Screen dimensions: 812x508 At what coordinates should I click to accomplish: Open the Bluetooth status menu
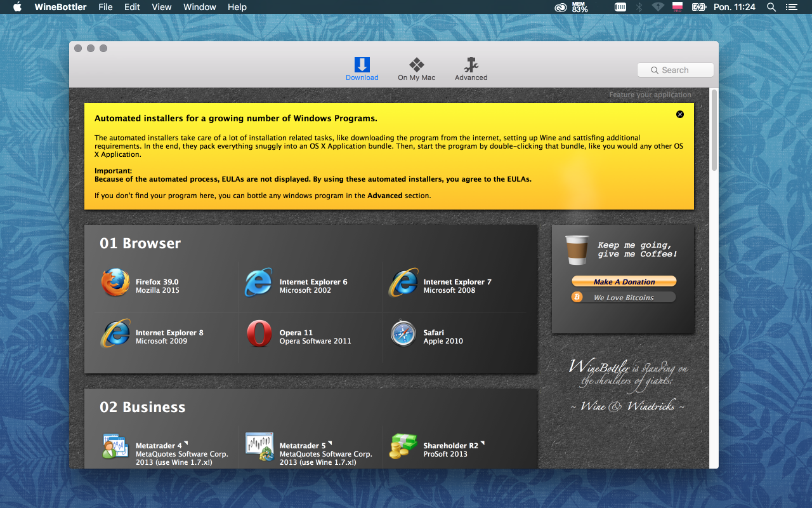(x=639, y=7)
